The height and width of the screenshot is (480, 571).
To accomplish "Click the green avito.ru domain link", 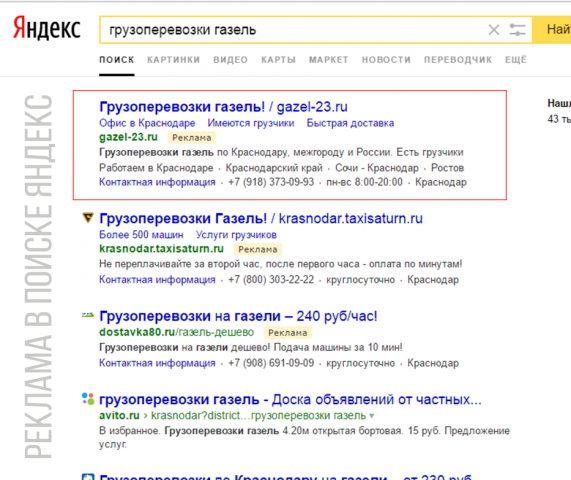I will [119, 416].
